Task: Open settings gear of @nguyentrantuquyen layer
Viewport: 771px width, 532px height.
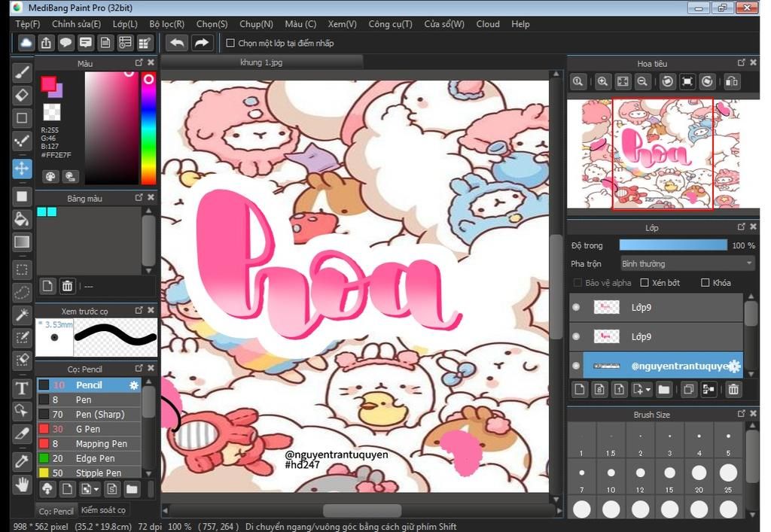Action: pos(734,366)
